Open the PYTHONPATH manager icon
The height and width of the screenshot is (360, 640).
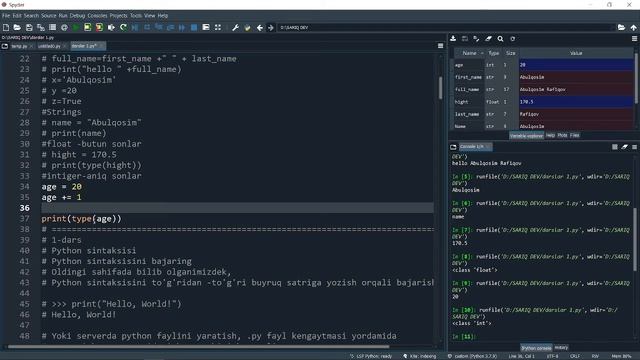pos(247,27)
